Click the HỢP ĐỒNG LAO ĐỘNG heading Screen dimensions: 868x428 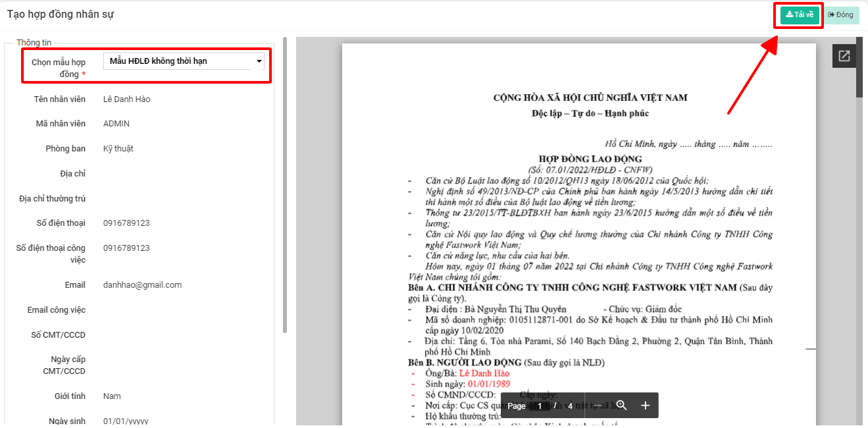(x=590, y=159)
